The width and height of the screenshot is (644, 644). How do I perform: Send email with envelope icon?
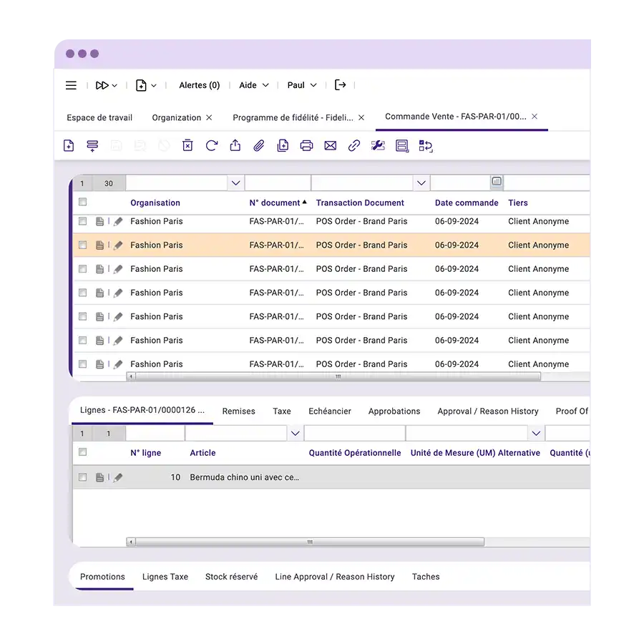point(330,145)
